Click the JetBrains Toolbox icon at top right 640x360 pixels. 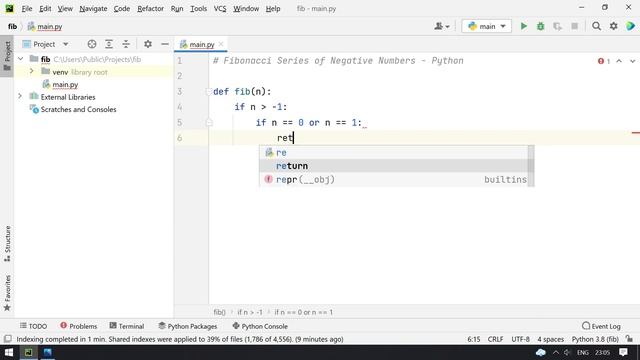630,27
